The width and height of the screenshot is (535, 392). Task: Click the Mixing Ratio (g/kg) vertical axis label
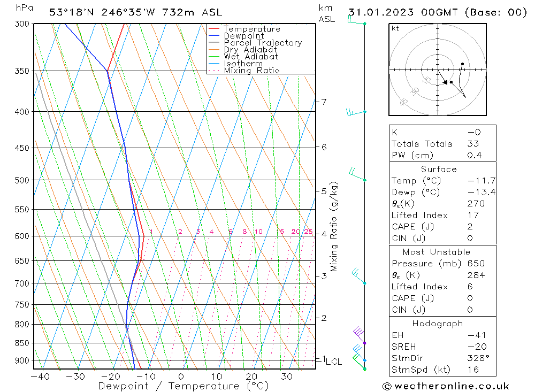(333, 226)
